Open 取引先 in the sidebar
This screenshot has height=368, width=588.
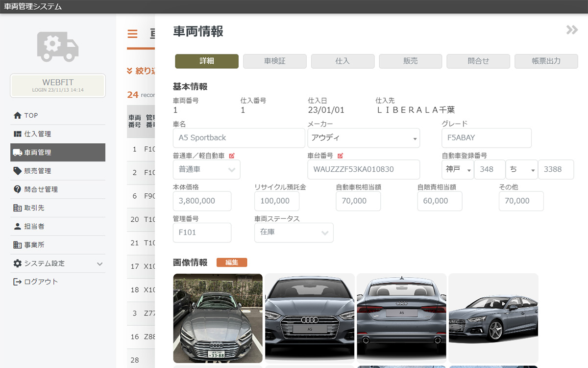(x=58, y=208)
